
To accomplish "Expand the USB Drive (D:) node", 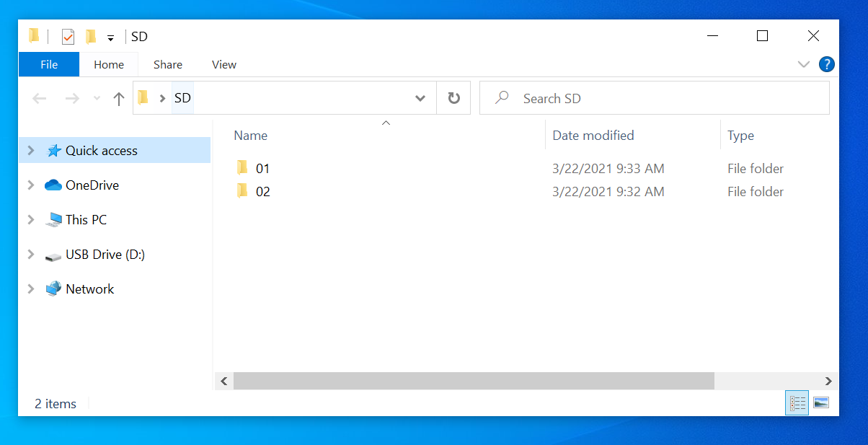I will pos(30,254).
